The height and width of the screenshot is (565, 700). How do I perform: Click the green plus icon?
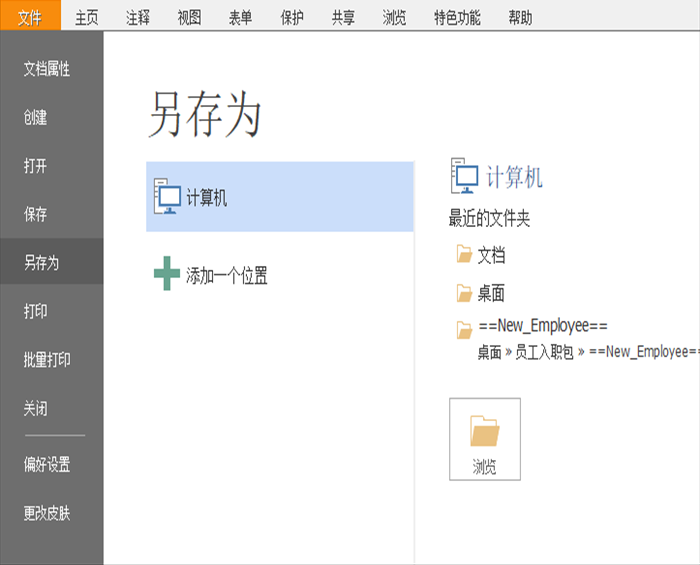(x=167, y=273)
